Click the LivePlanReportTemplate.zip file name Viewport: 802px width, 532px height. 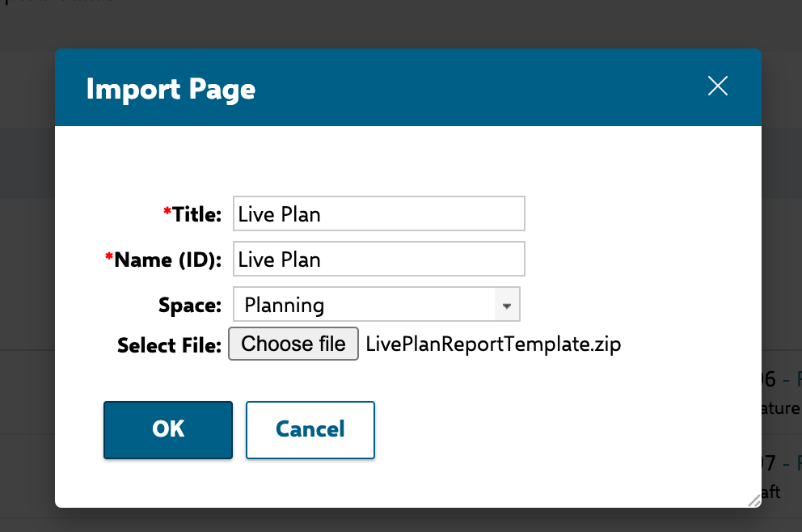(493, 344)
